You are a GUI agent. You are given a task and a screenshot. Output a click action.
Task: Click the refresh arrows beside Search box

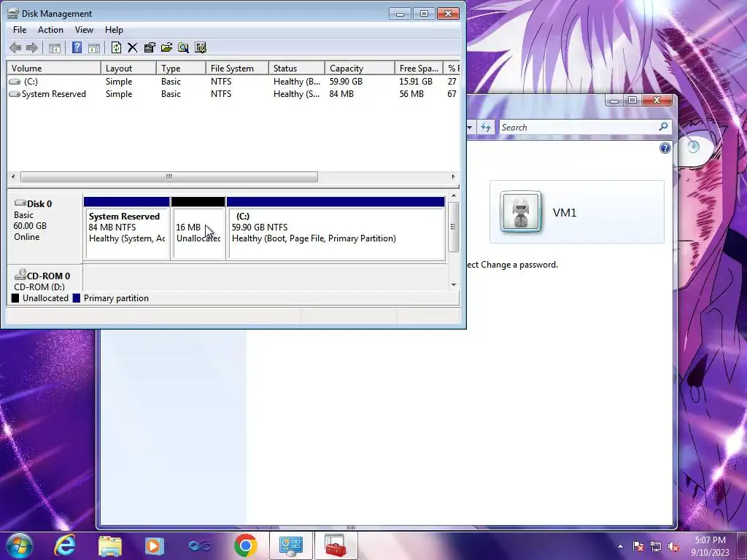pyautogui.click(x=486, y=128)
